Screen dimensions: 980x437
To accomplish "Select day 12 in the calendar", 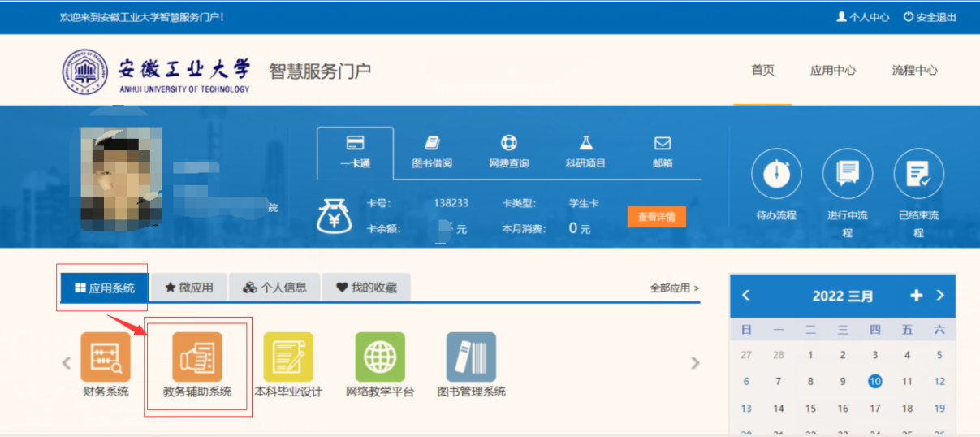I will pos(939,381).
